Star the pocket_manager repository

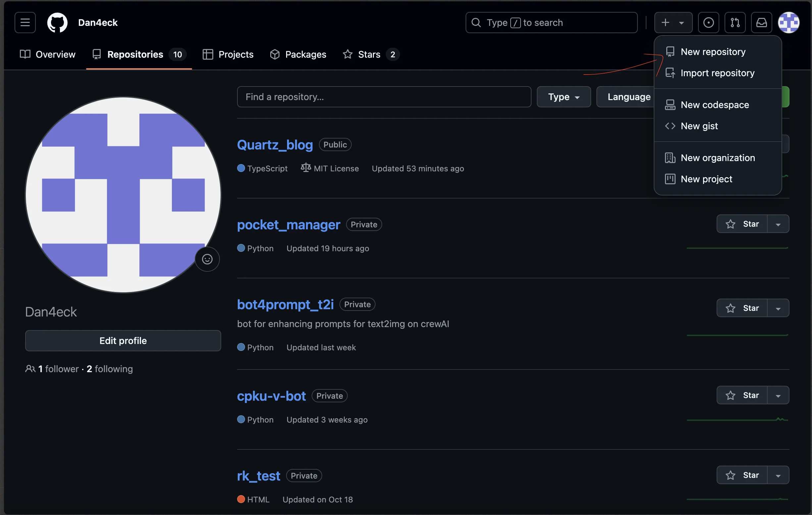(x=742, y=224)
